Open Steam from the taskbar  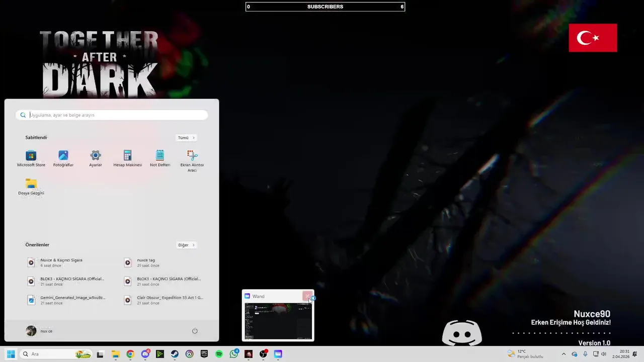click(175, 354)
